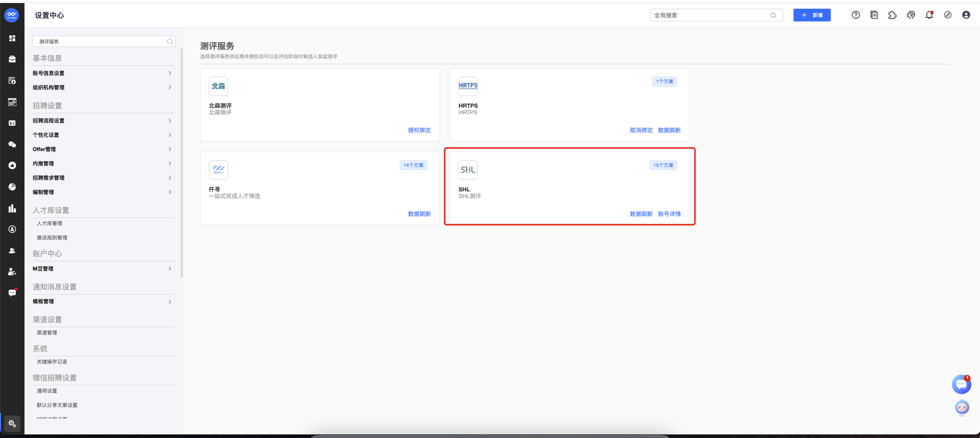Viewport: 980px width, 438px height.
Task: Open the headset support icon in top bar
Action: (x=911, y=15)
